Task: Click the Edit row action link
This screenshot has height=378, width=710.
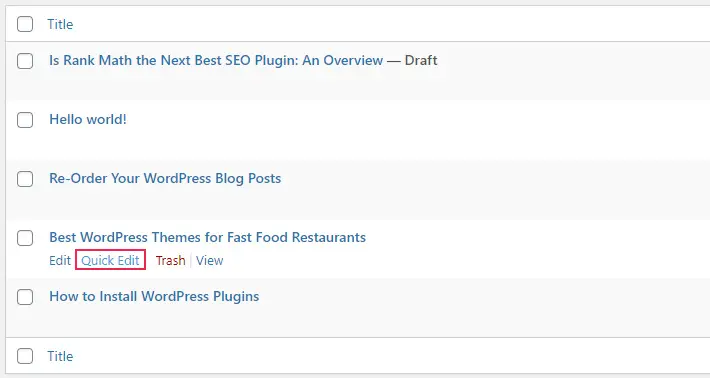Action: point(60,260)
